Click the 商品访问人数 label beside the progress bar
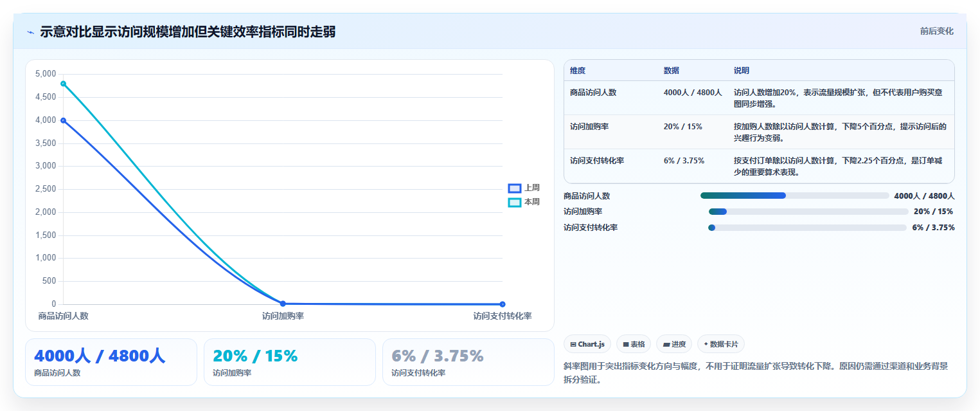Screen dimensions: 980x411 tap(587, 196)
